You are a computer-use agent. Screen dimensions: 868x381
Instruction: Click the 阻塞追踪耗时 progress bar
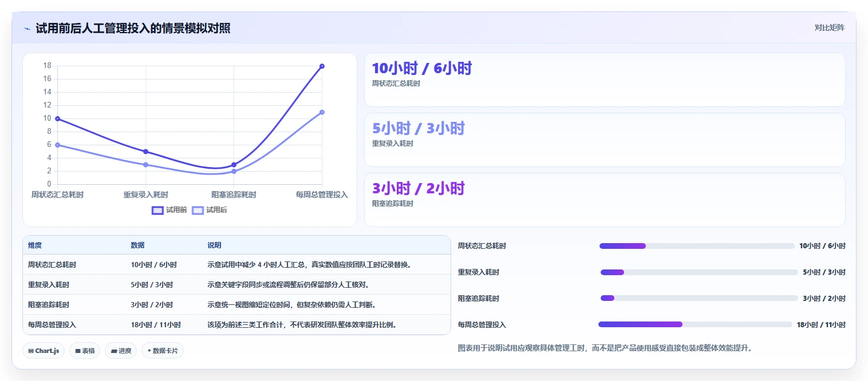pyautogui.click(x=699, y=298)
